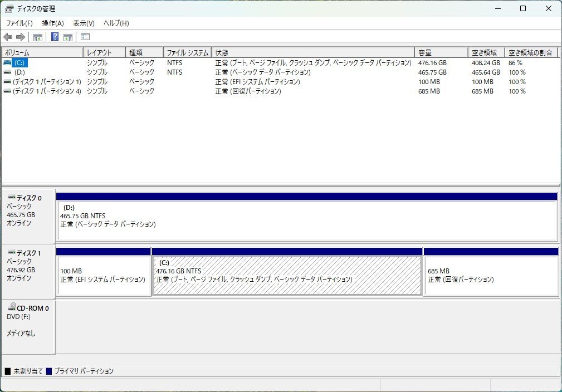Image resolution: width=562 pixels, height=392 pixels.
Task: Click the Forward arrow toolbar icon
Action: point(21,37)
